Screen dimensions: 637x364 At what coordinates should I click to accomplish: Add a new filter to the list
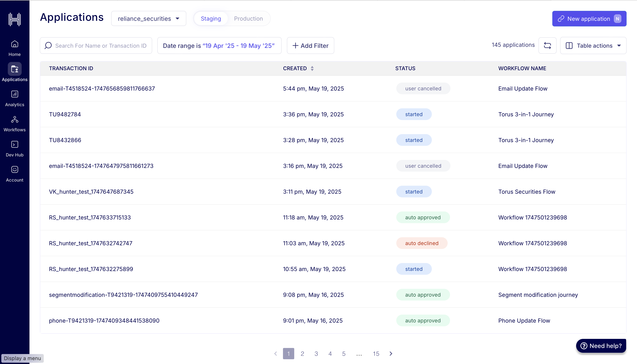310,45
